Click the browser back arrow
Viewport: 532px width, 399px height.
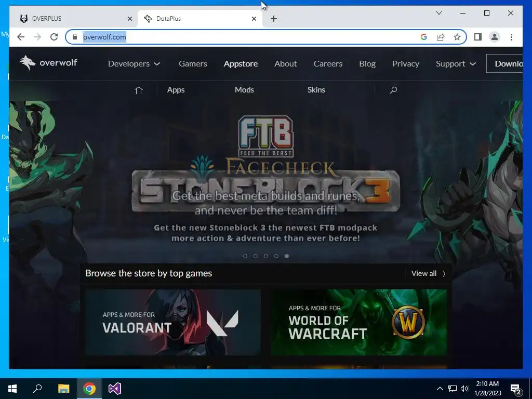21,37
